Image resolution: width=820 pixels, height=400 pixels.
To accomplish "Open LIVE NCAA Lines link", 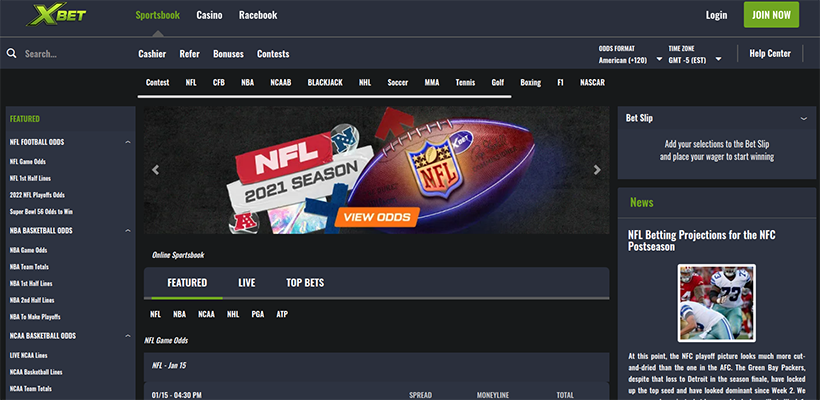I will tap(29, 355).
